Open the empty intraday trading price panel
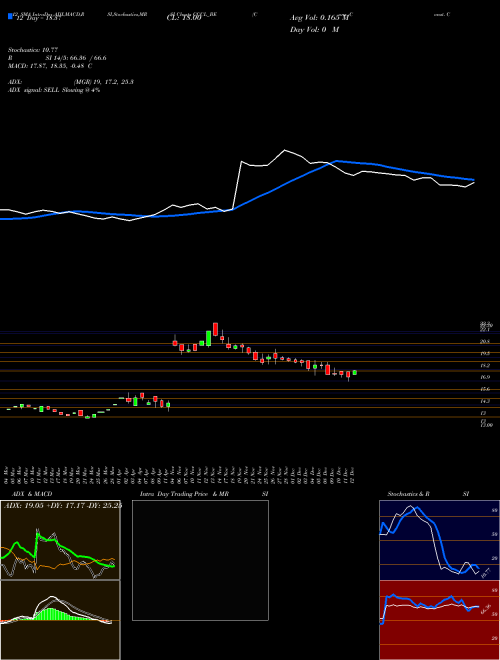 200,560
